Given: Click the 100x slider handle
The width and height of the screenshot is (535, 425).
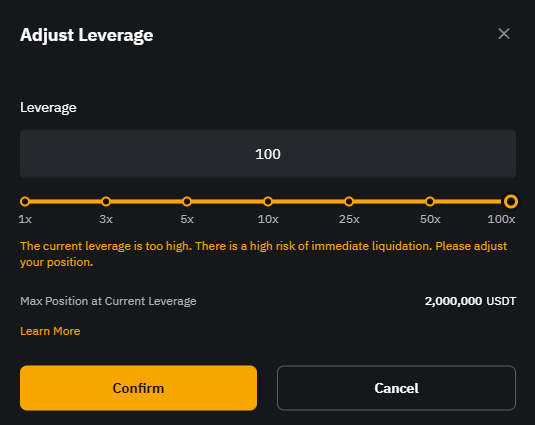Looking at the screenshot, I should coord(511,202).
